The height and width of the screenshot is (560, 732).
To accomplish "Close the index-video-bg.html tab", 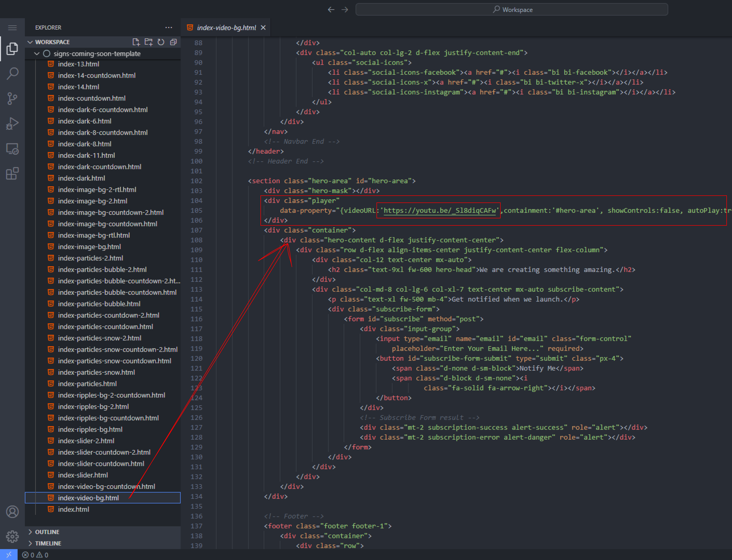I will [x=263, y=28].
